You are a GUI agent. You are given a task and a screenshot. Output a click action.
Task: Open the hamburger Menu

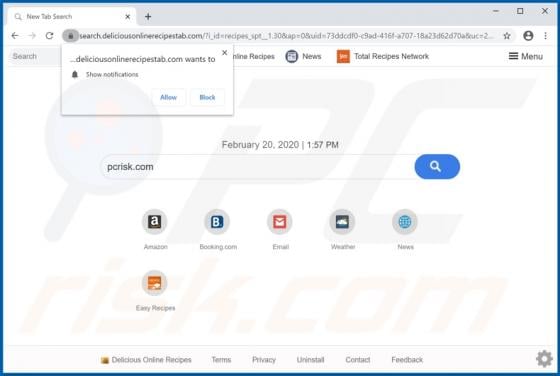coord(525,56)
